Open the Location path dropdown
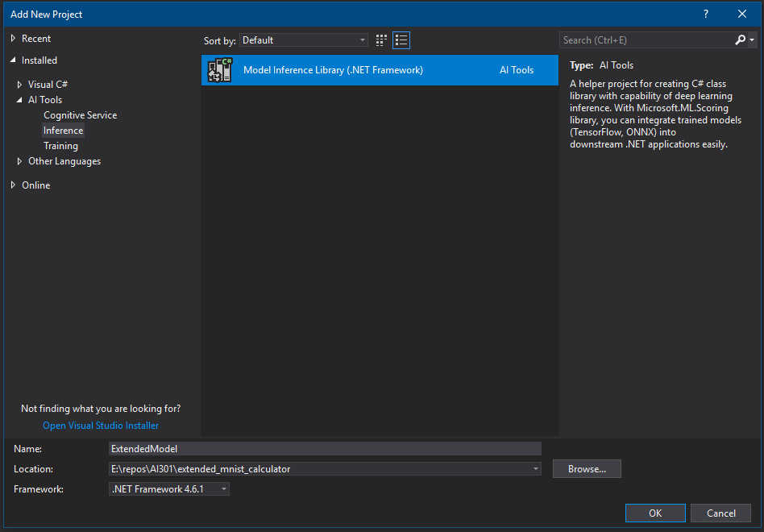764x532 pixels. [535, 468]
